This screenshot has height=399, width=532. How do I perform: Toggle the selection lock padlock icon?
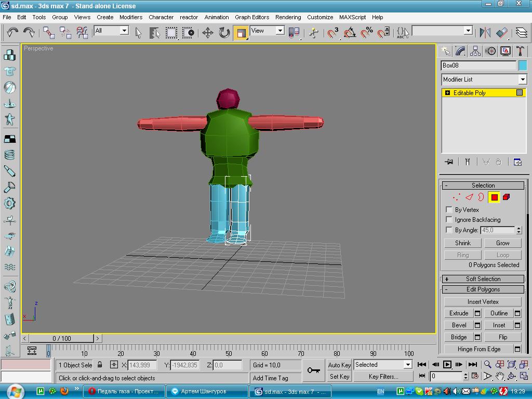pyautogui.click(x=100, y=365)
